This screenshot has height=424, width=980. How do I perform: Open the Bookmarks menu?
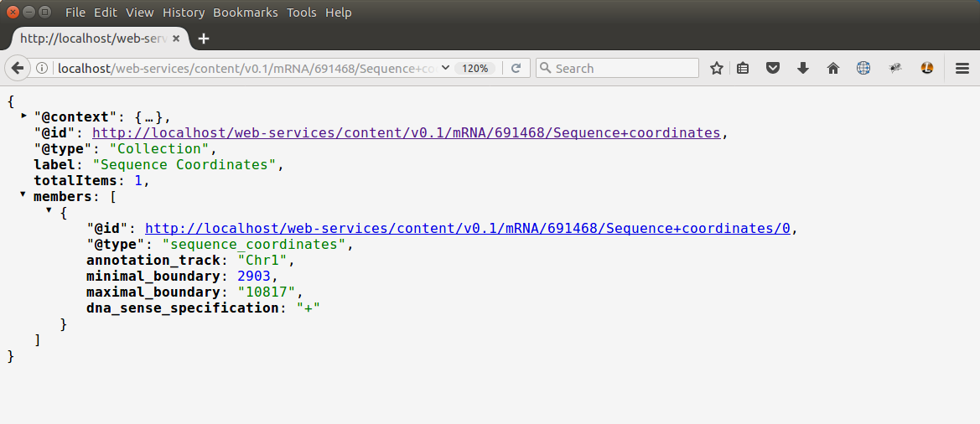coord(246,13)
